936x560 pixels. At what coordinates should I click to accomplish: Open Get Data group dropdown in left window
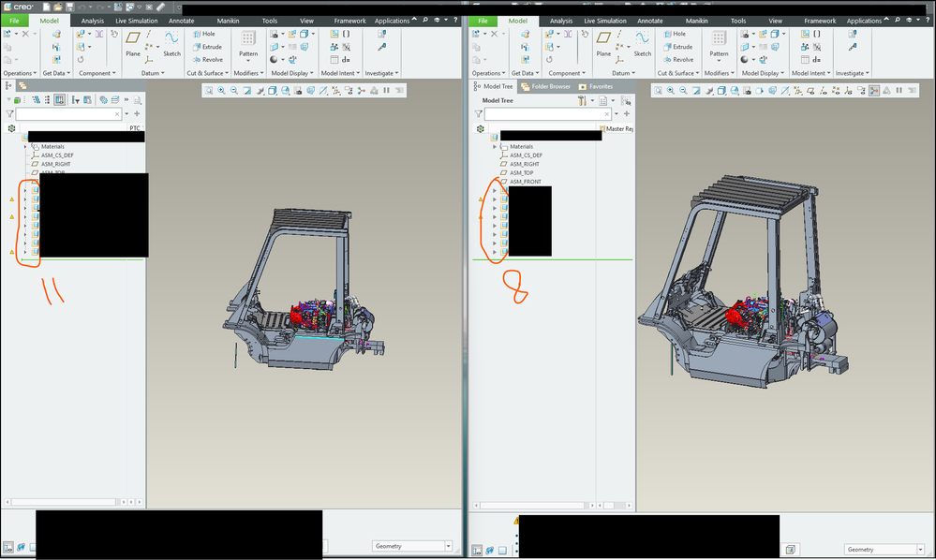coord(56,73)
